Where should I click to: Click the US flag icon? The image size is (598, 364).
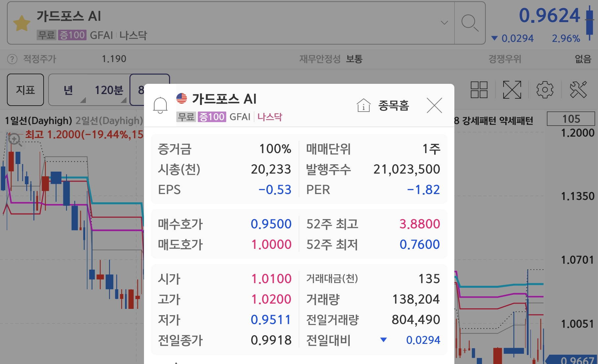point(182,98)
